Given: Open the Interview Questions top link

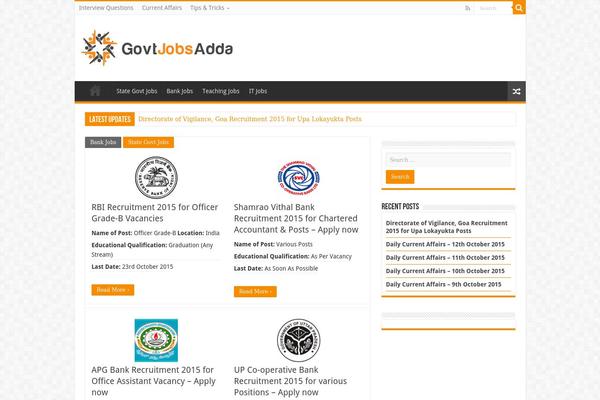Looking at the screenshot, I should click(106, 8).
